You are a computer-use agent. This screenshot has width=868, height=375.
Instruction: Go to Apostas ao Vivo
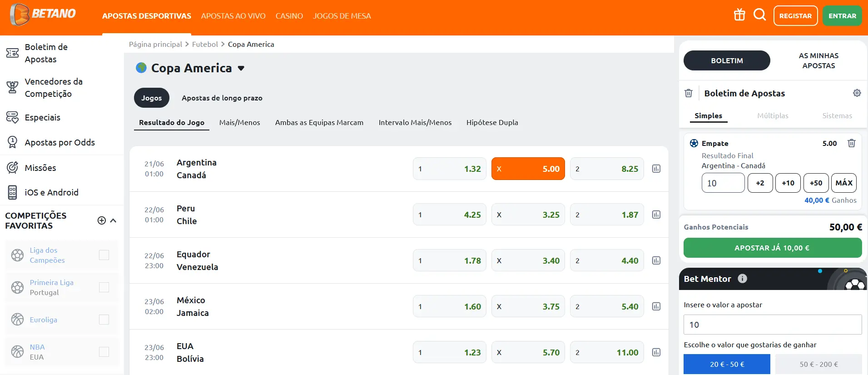[x=233, y=16]
